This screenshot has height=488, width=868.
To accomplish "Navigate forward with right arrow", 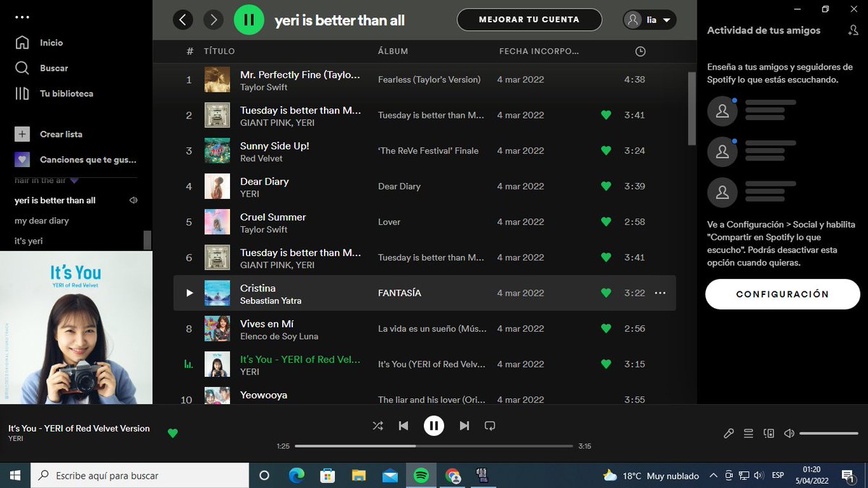I will [x=213, y=20].
